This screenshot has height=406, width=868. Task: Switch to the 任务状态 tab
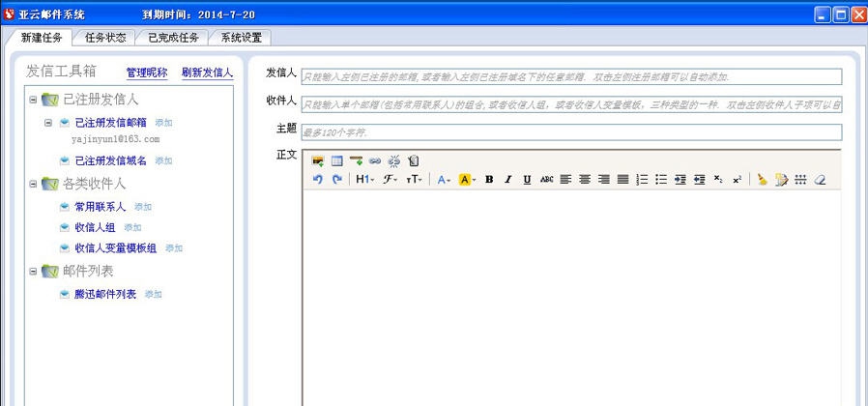[x=105, y=38]
